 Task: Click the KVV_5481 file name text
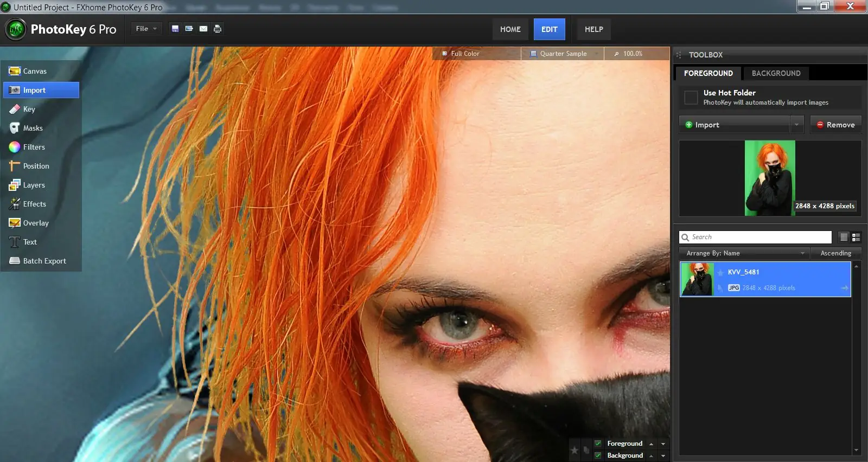tap(743, 272)
